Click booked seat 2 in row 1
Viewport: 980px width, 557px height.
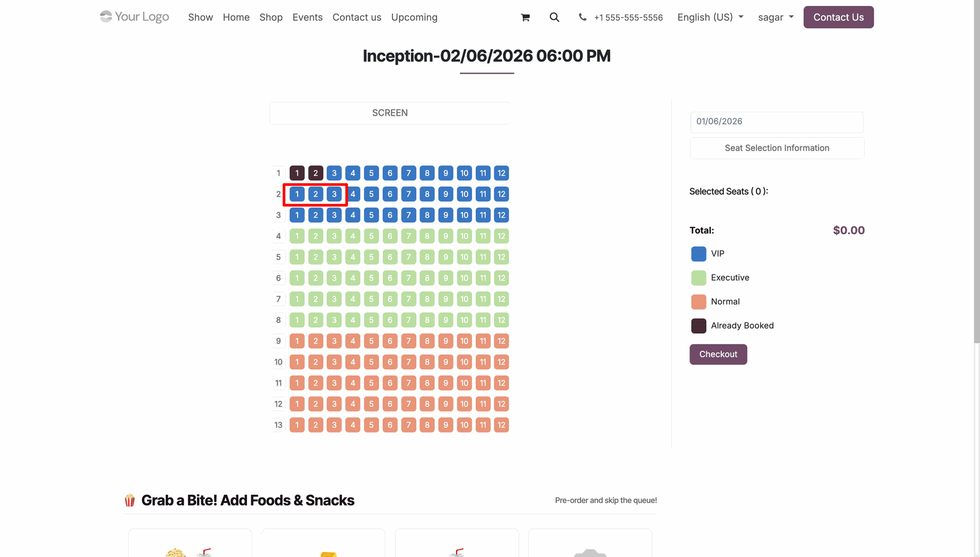(316, 173)
